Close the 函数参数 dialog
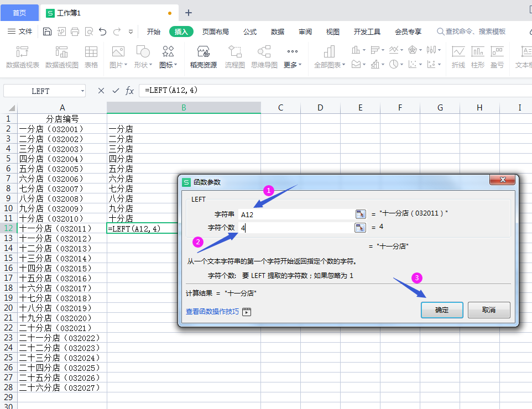This screenshot has width=532, height=409. click(503, 180)
